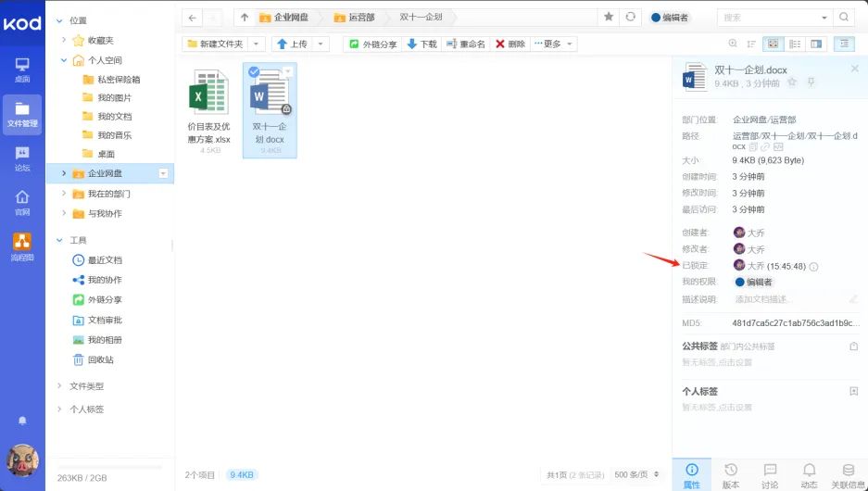
Task: Collapse the 工具 section
Action: point(59,240)
